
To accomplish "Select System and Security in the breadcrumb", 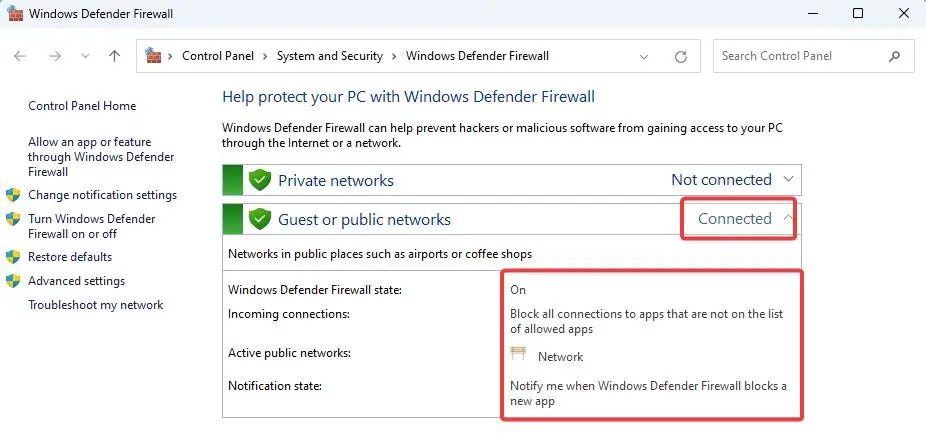I will [330, 56].
